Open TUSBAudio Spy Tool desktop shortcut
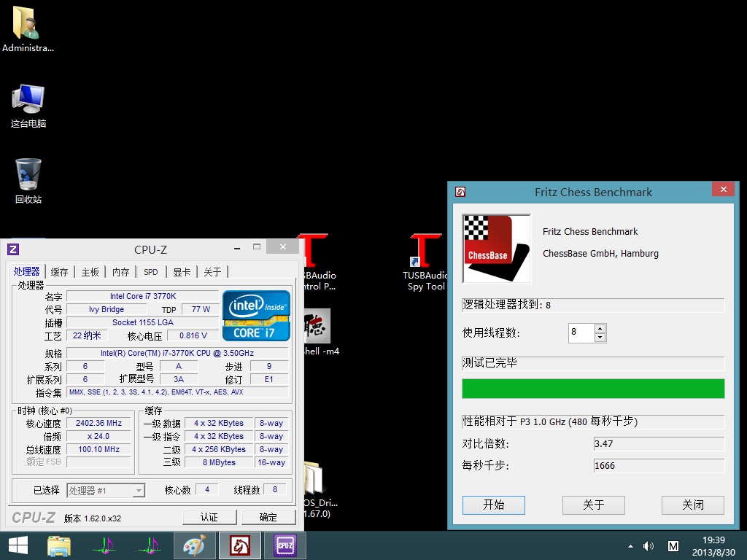747x560 pixels. pyautogui.click(x=426, y=262)
